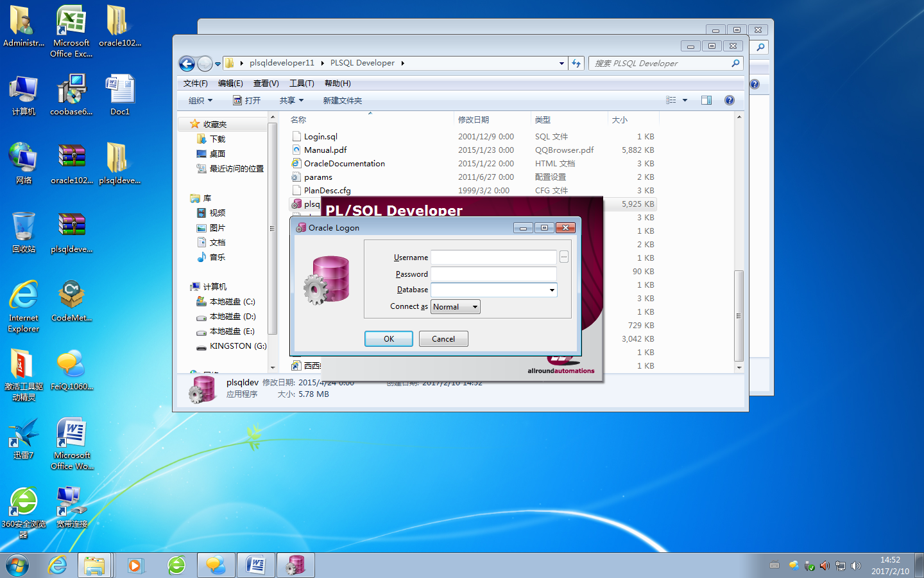Image resolution: width=924 pixels, height=578 pixels.
Task: Launch 360安全浏览器 desktop shortcut
Action: tap(23, 512)
